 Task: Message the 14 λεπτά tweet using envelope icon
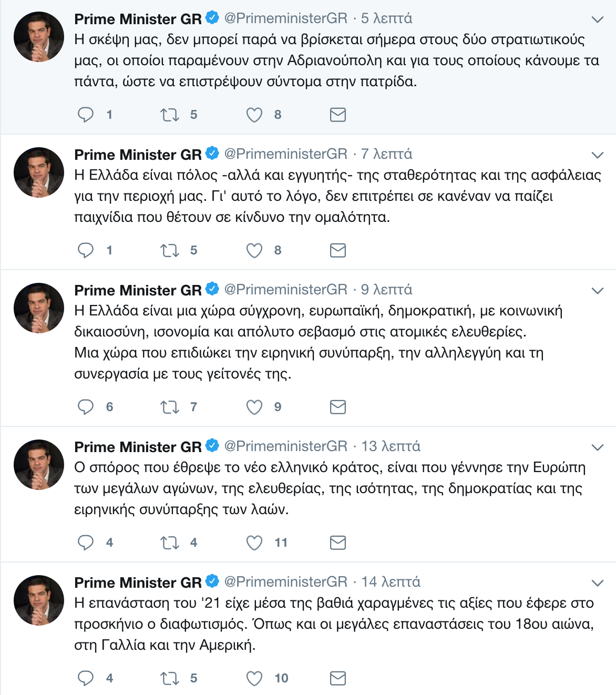pos(337,678)
